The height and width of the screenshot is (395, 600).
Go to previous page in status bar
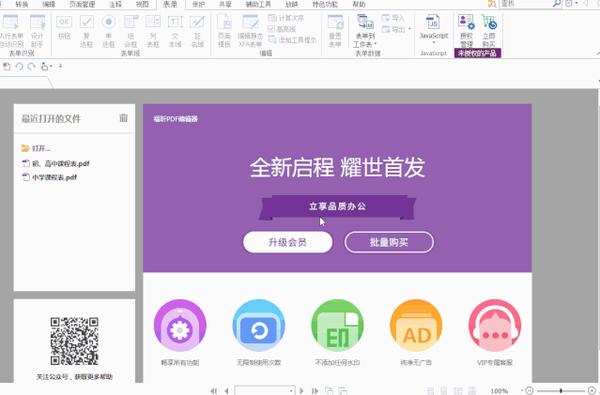[x=227, y=391]
